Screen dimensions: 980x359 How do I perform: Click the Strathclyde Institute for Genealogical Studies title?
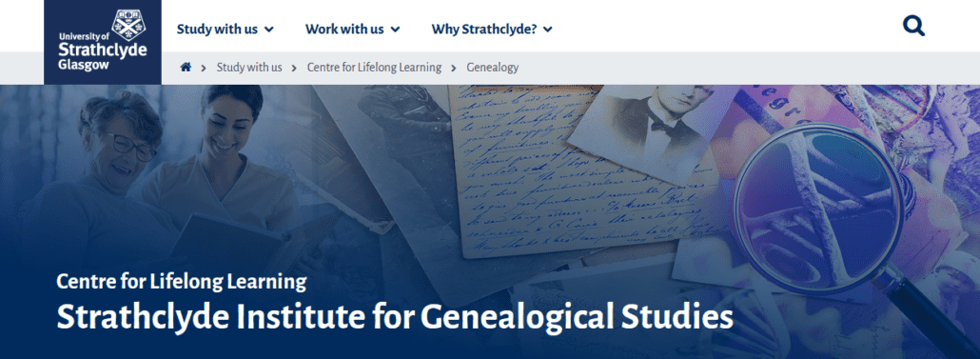click(394, 317)
